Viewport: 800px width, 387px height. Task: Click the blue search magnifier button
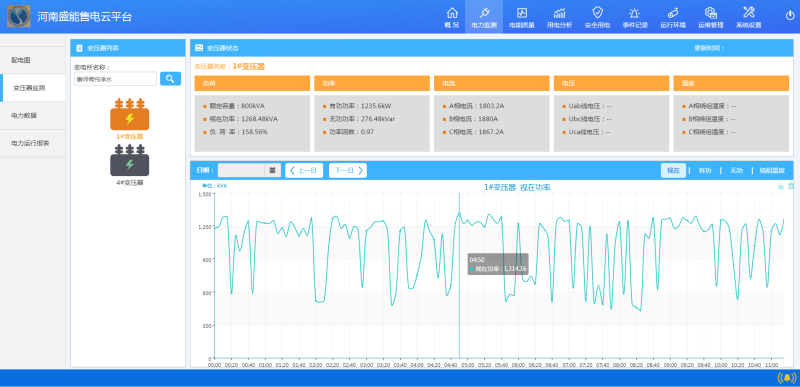[170, 79]
